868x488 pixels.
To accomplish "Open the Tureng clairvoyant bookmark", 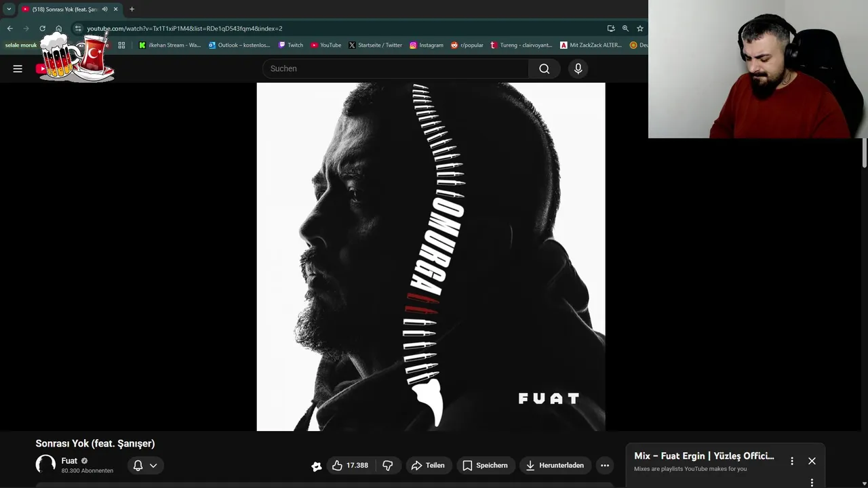I will coord(522,45).
